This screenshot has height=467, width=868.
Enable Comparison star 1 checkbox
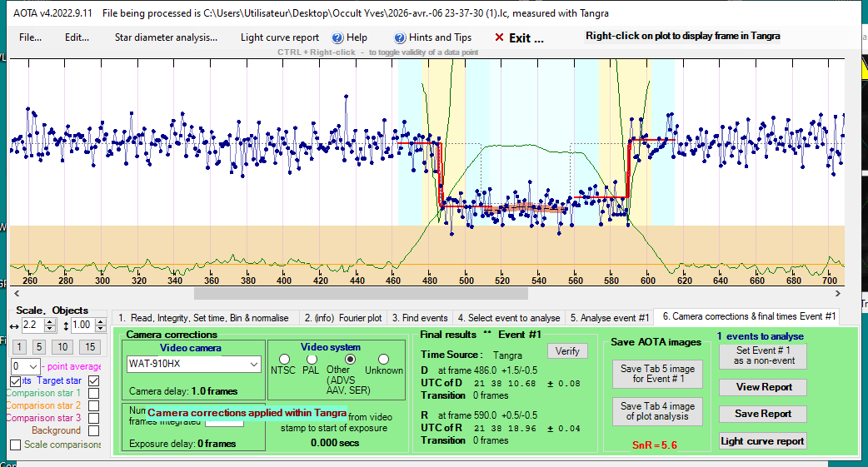click(93, 393)
